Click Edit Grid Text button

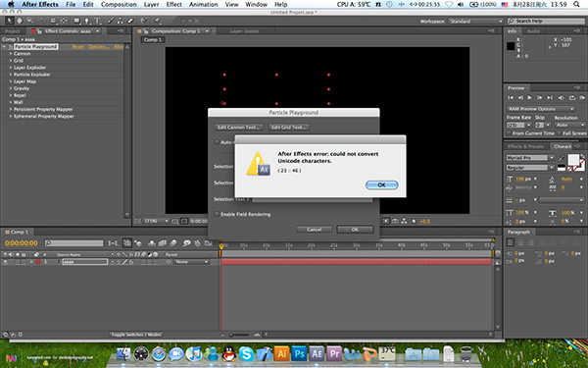coord(289,128)
